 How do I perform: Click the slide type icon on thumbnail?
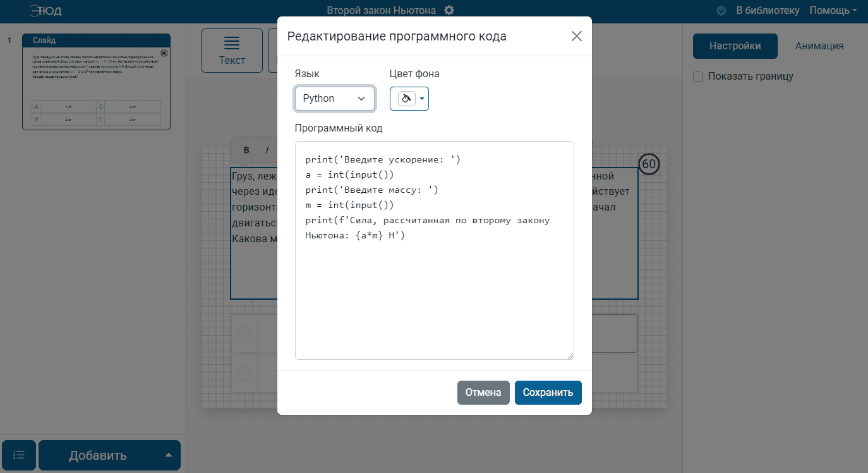[164, 53]
